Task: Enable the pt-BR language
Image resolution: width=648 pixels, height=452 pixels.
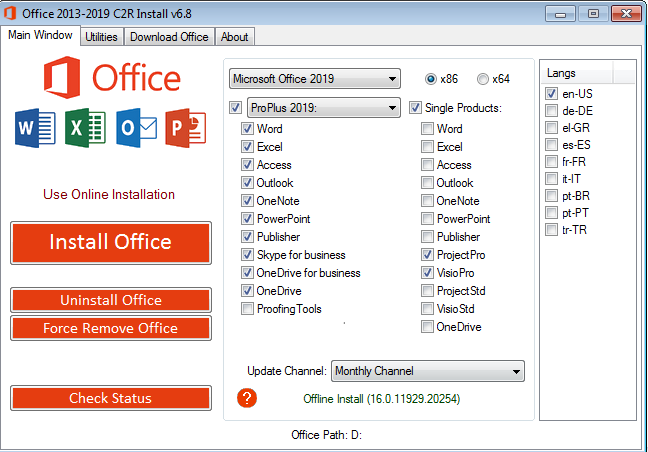Action: click(551, 195)
